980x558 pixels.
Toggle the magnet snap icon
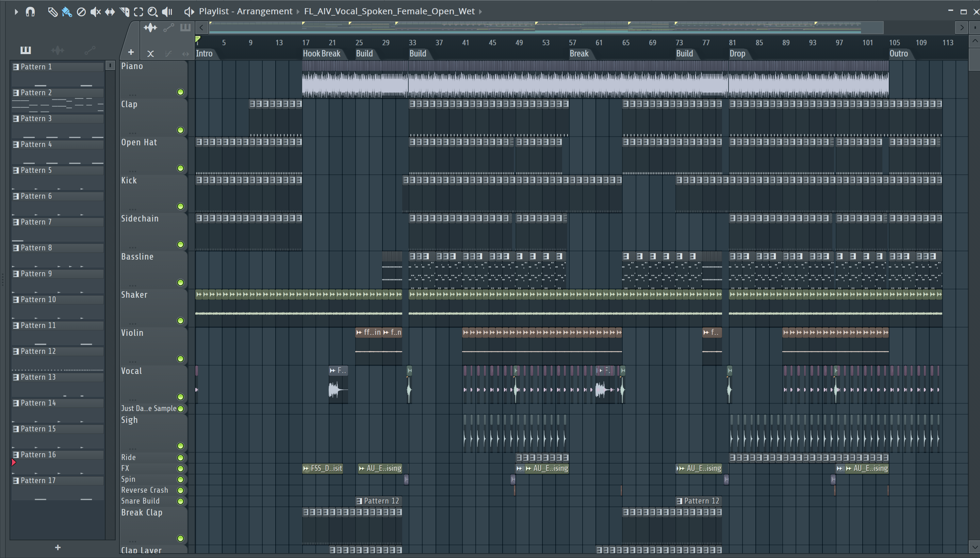pos(30,12)
